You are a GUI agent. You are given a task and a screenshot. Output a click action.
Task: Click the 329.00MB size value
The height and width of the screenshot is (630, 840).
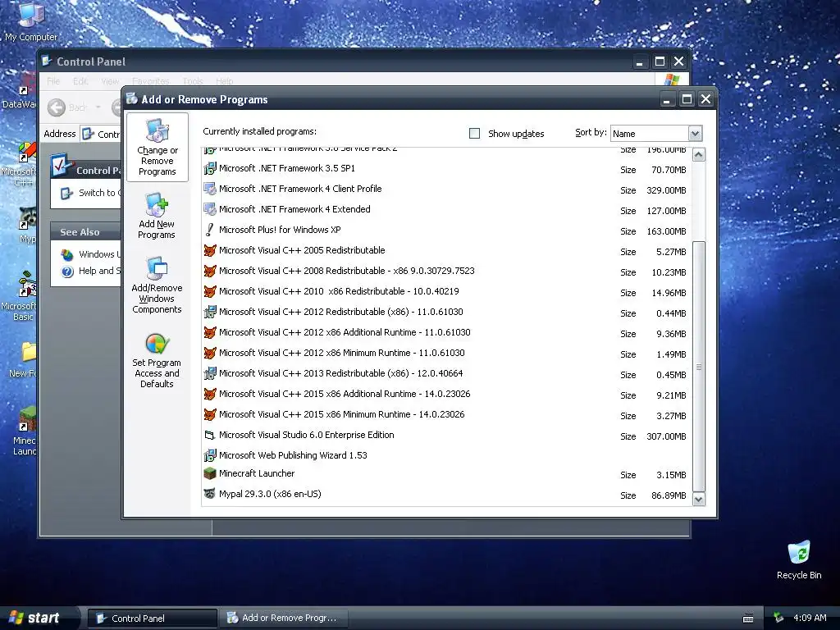(x=666, y=190)
